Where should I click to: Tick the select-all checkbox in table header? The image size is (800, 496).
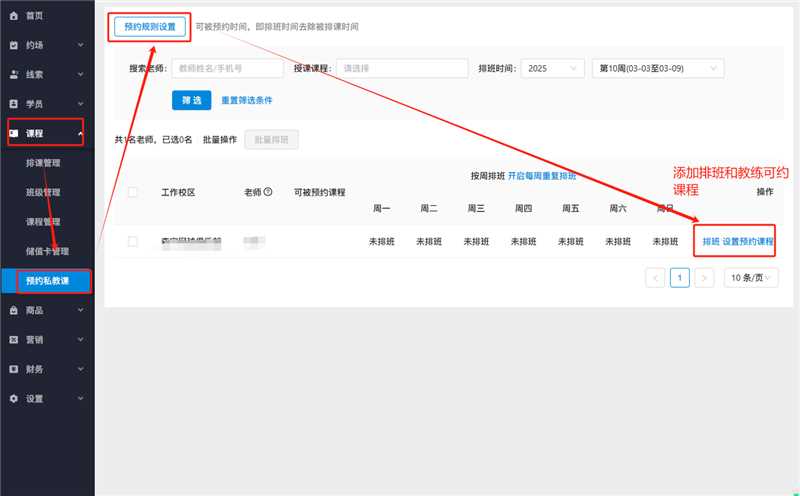tap(132, 192)
